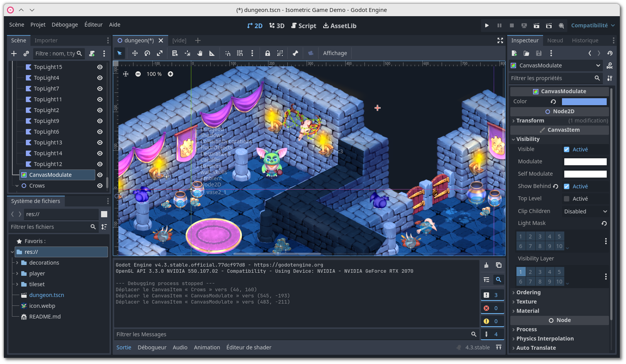This screenshot has height=364, width=626.
Task: Group the selected node's children
Action: tap(280, 53)
